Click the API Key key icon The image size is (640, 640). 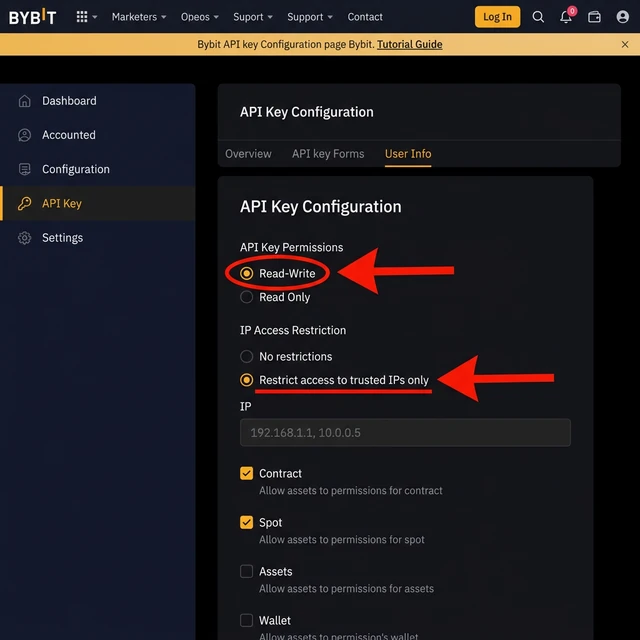pyautogui.click(x=24, y=203)
